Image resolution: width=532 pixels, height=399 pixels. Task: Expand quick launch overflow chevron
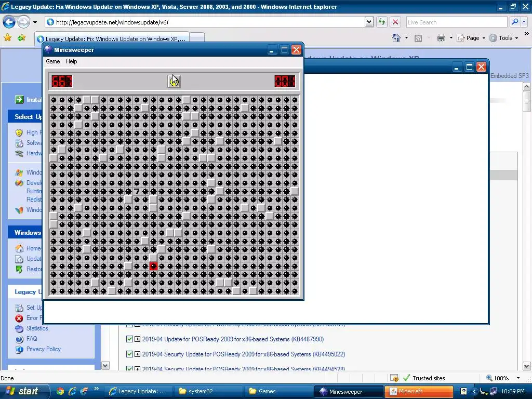96,389
